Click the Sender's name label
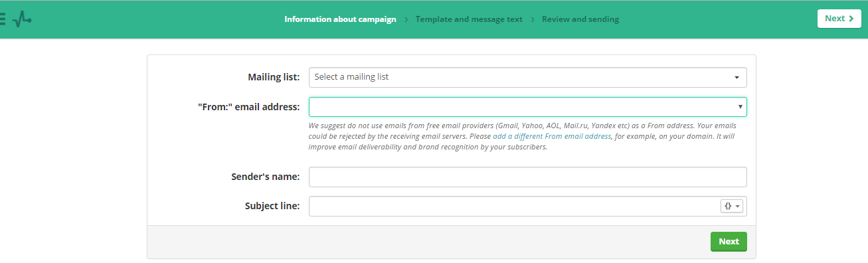The height and width of the screenshot is (263, 868). [266, 177]
